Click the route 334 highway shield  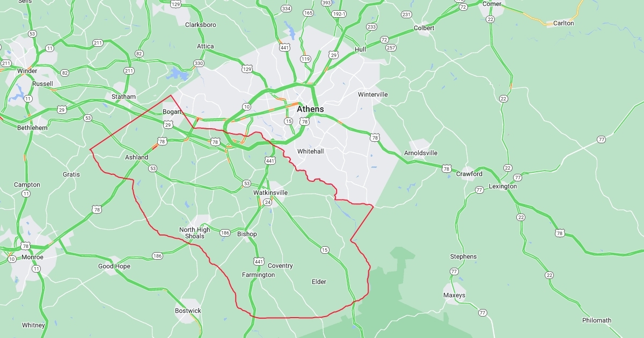287,9
